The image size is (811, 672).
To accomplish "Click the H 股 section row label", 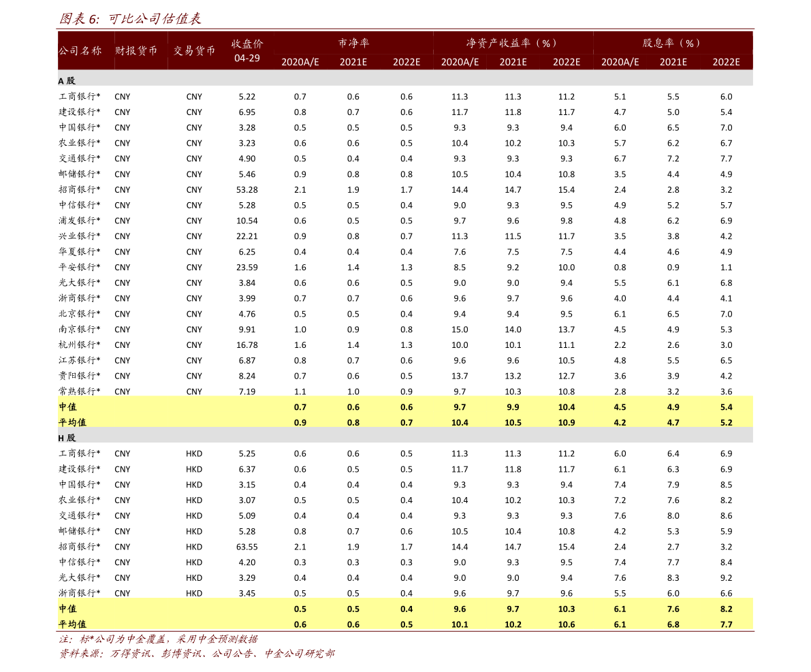I will pos(67,438).
